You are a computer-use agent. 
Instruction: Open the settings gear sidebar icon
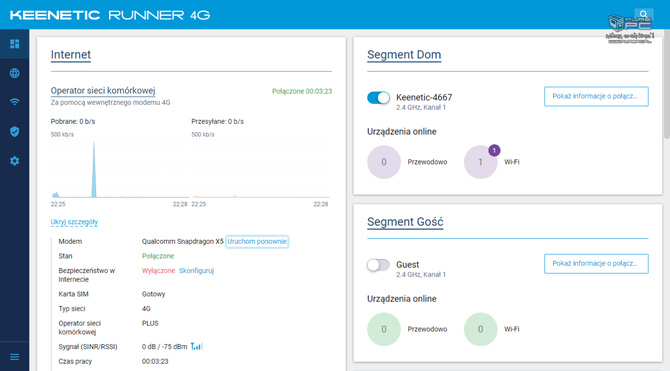(x=15, y=161)
